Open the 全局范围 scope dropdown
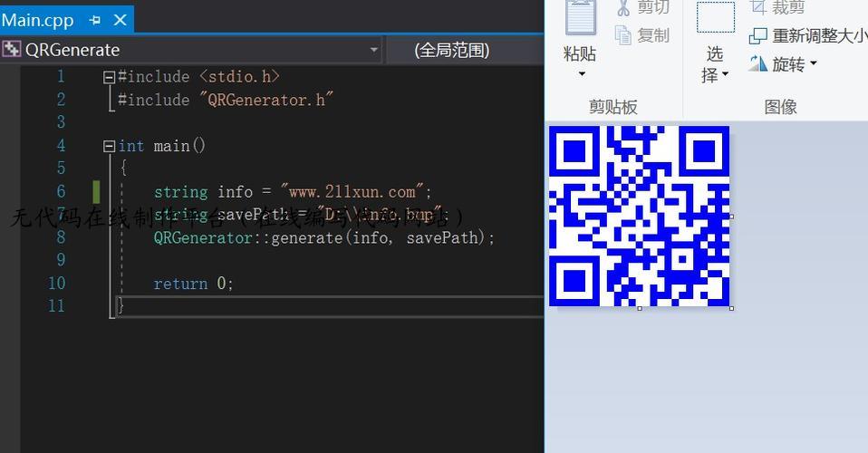Screen dimensions: 868x453 pyautogui.click(x=464, y=50)
